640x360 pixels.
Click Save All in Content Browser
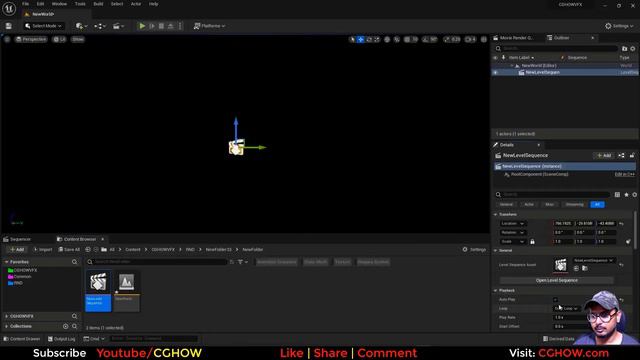pos(69,249)
